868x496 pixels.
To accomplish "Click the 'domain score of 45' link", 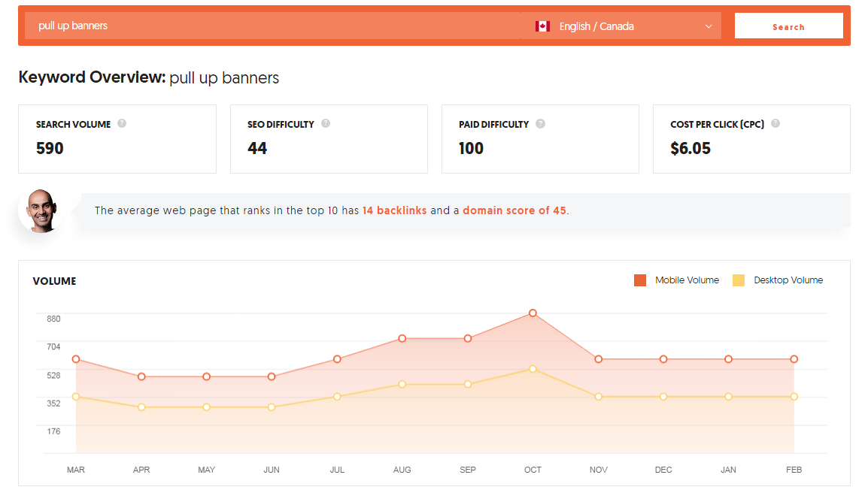I will tap(514, 210).
